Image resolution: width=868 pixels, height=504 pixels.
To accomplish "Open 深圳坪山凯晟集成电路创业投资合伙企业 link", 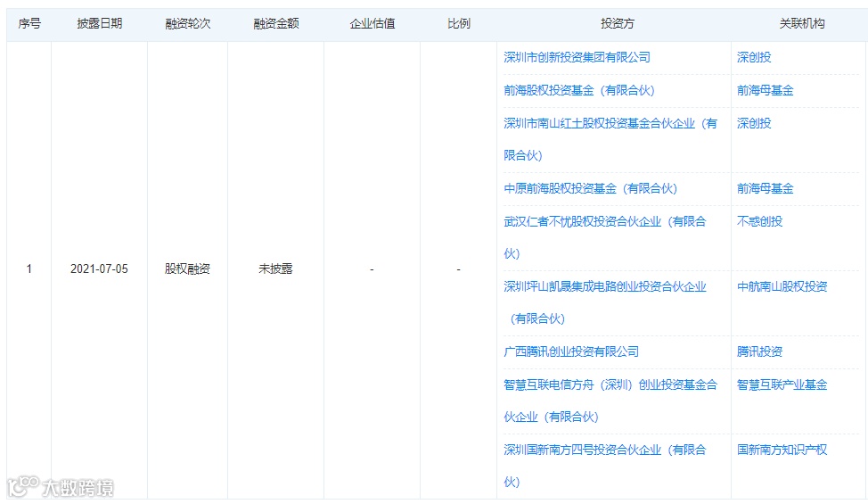I will 605,302.
